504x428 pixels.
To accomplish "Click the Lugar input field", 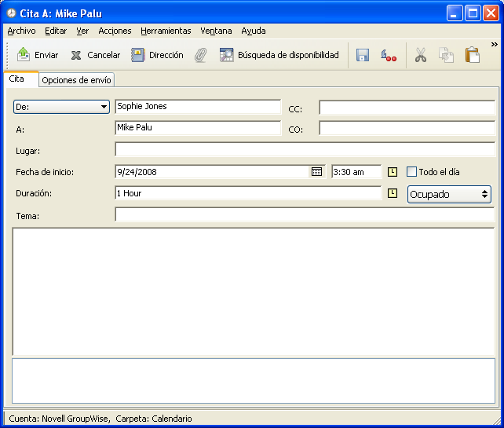I will 305,149.
